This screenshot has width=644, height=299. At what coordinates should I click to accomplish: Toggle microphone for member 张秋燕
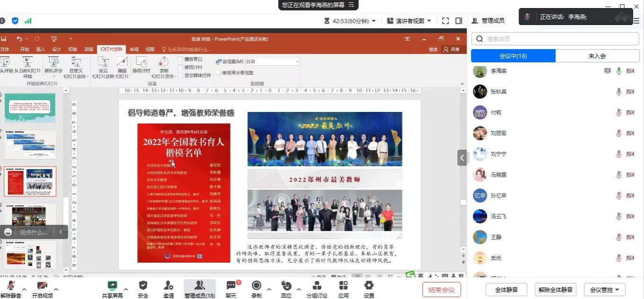coord(618,92)
